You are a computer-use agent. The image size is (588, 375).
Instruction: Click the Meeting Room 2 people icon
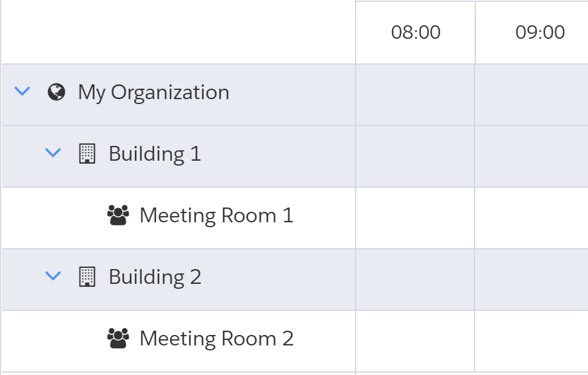click(x=118, y=339)
